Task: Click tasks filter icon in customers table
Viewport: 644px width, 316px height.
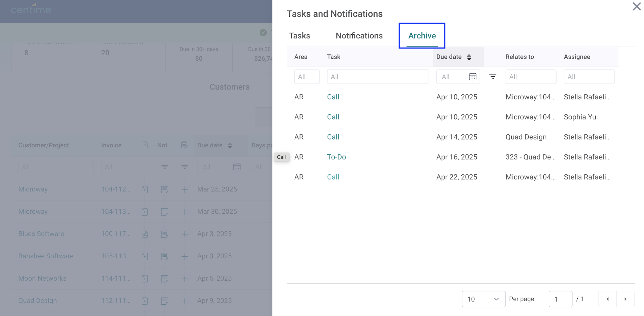Action: (x=185, y=167)
